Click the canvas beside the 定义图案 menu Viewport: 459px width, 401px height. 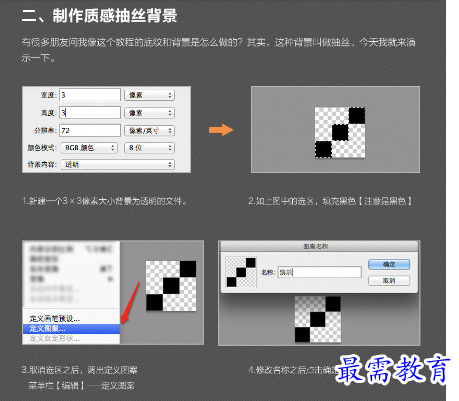point(171,286)
